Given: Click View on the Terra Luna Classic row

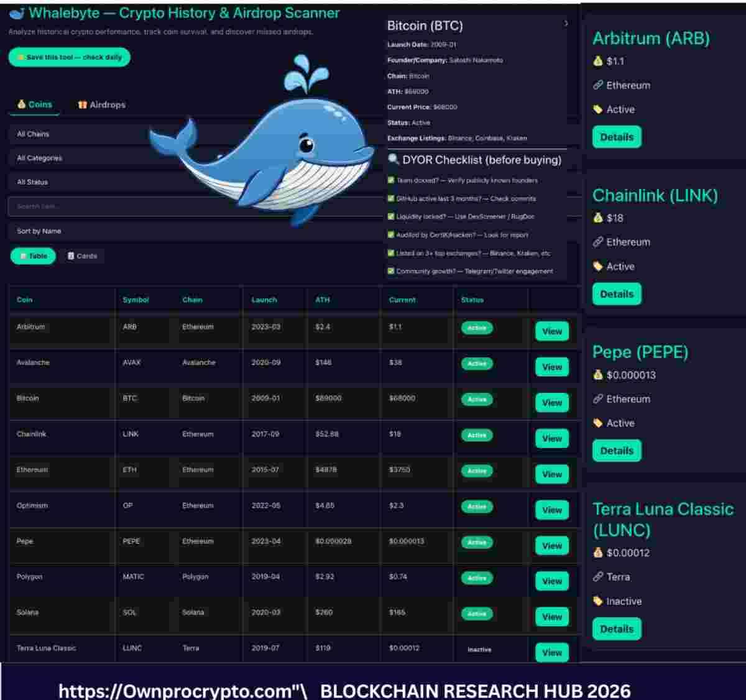Looking at the screenshot, I should click(552, 653).
